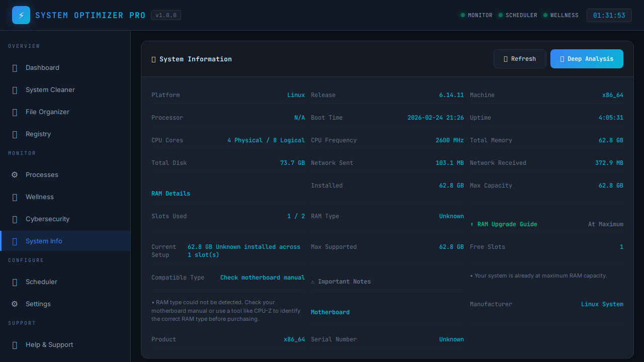Click the Scheduler icon under Configure
Viewport: 644px width, 362px height.
(x=15, y=282)
